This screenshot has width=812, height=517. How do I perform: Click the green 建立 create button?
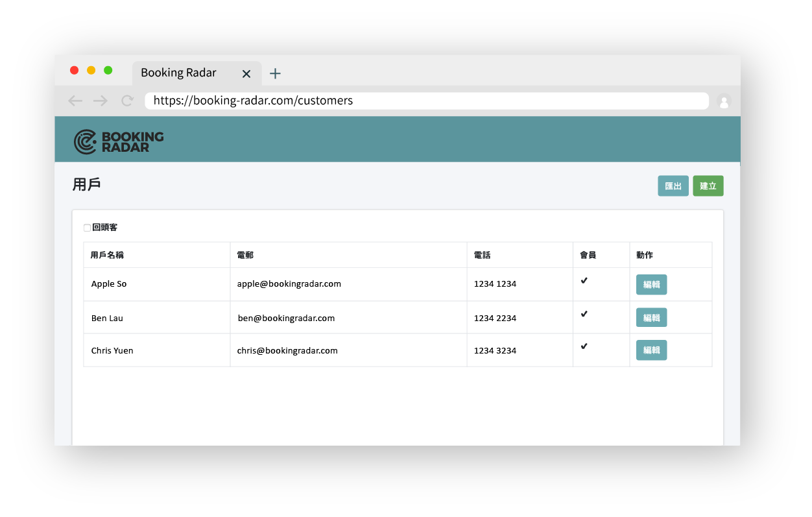click(x=708, y=186)
